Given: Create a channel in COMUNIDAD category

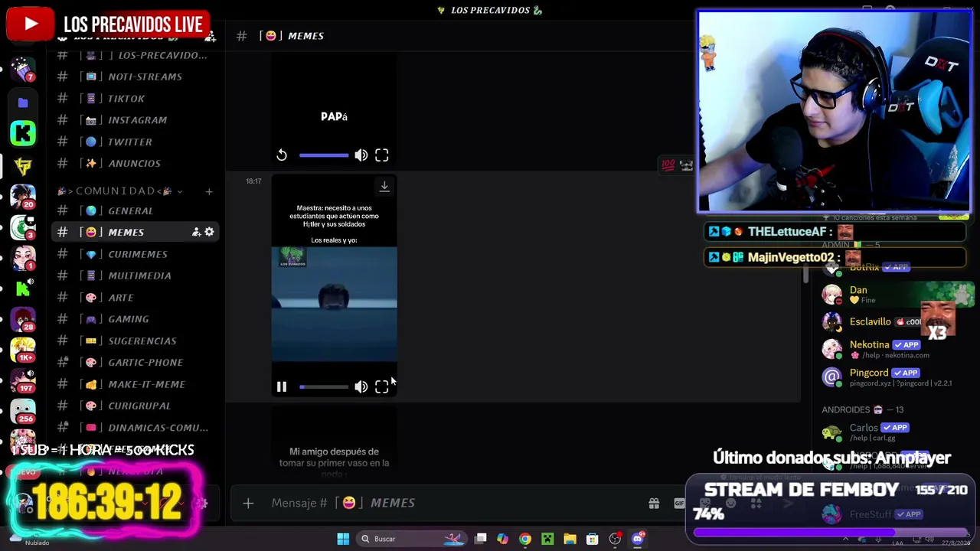Looking at the screenshot, I should tap(209, 191).
